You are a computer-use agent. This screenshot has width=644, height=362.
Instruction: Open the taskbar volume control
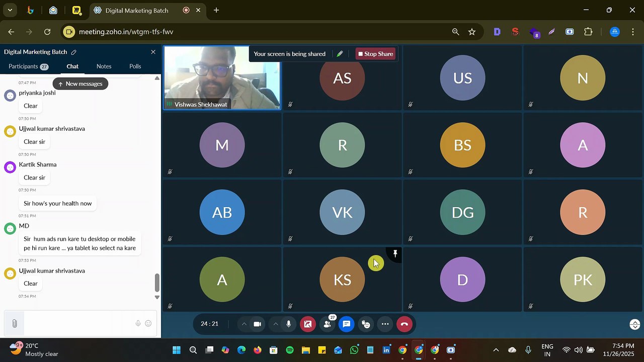click(579, 350)
